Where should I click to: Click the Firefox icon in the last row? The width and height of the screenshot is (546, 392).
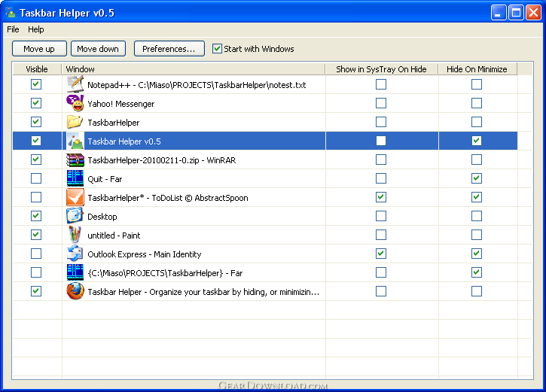(75, 291)
